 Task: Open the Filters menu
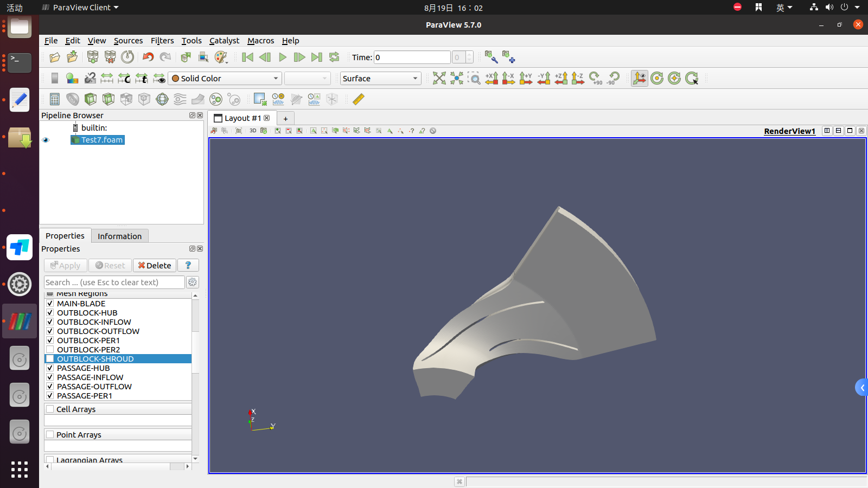[x=162, y=41]
